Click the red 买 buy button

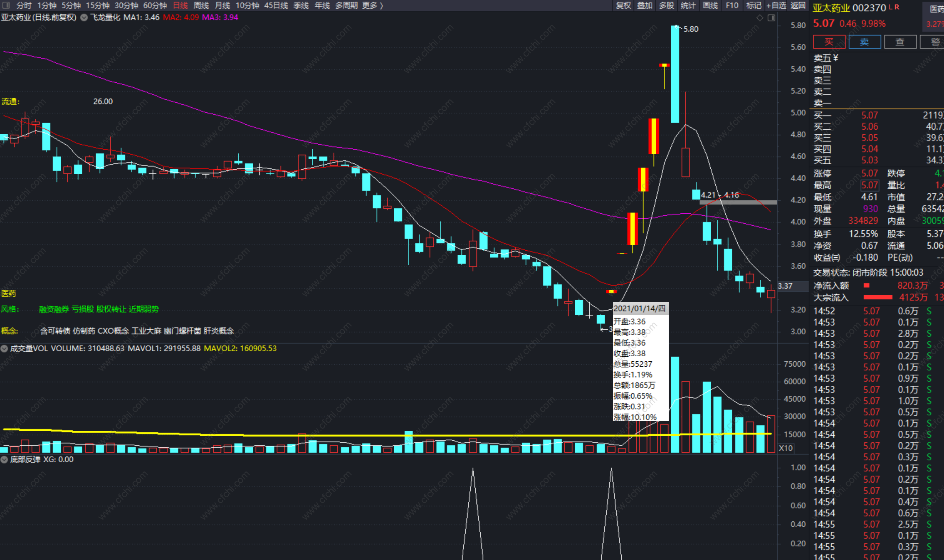pyautogui.click(x=829, y=42)
